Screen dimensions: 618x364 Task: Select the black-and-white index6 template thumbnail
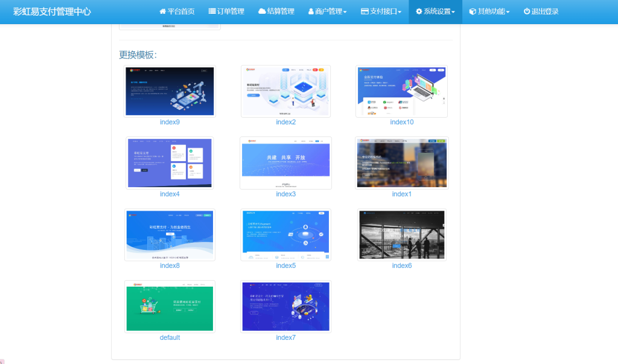[401, 235]
